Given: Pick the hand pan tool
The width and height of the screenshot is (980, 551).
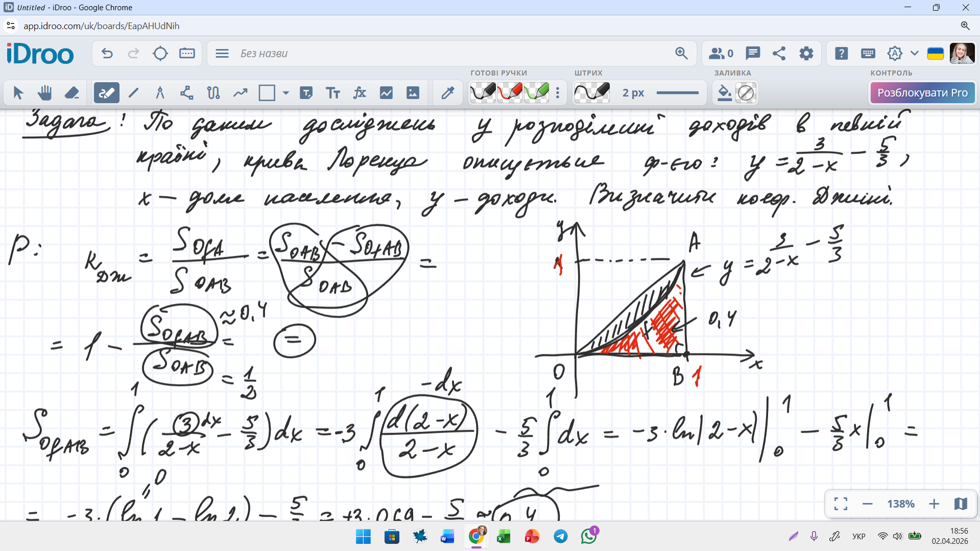Looking at the screenshot, I should (x=45, y=93).
